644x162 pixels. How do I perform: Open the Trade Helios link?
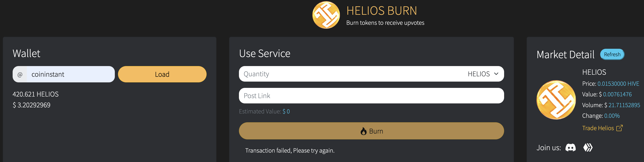(598, 128)
